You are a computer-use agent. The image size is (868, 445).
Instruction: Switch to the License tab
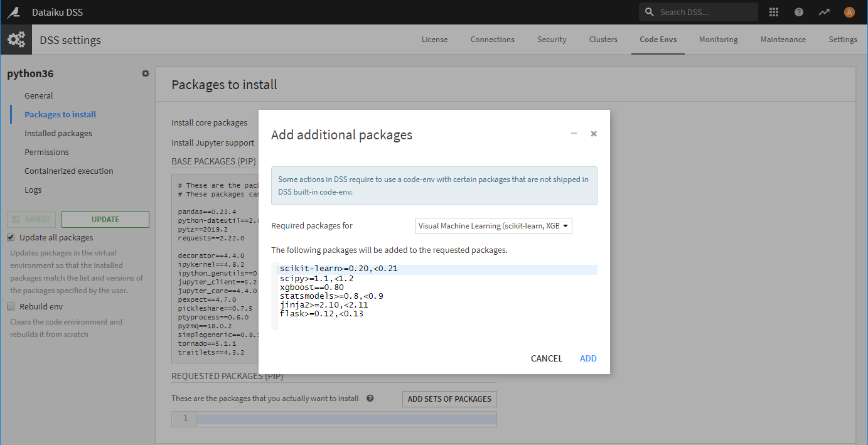(x=434, y=40)
